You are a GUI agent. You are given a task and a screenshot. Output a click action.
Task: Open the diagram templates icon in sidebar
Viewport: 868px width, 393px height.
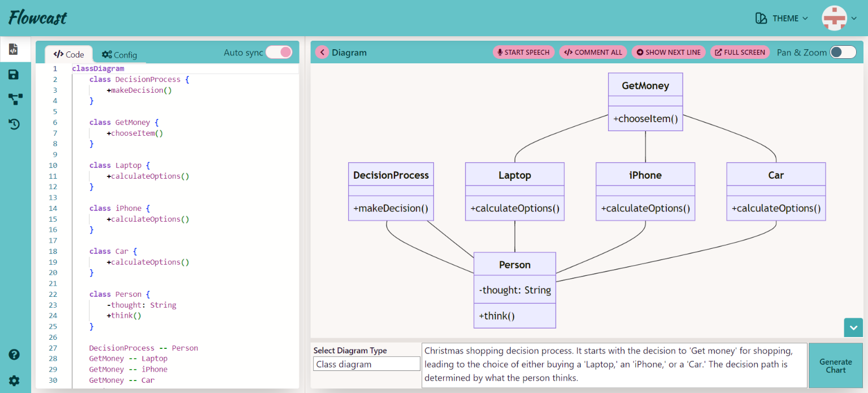tap(15, 100)
